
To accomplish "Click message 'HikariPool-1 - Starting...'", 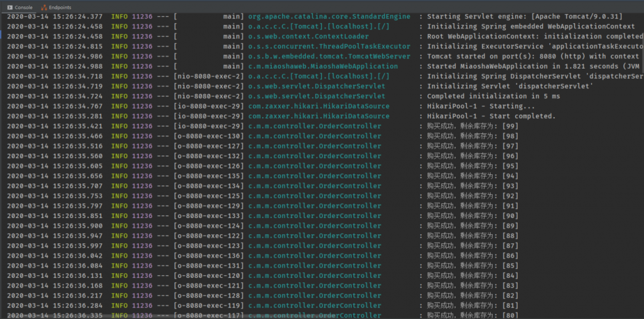I will point(481,106).
